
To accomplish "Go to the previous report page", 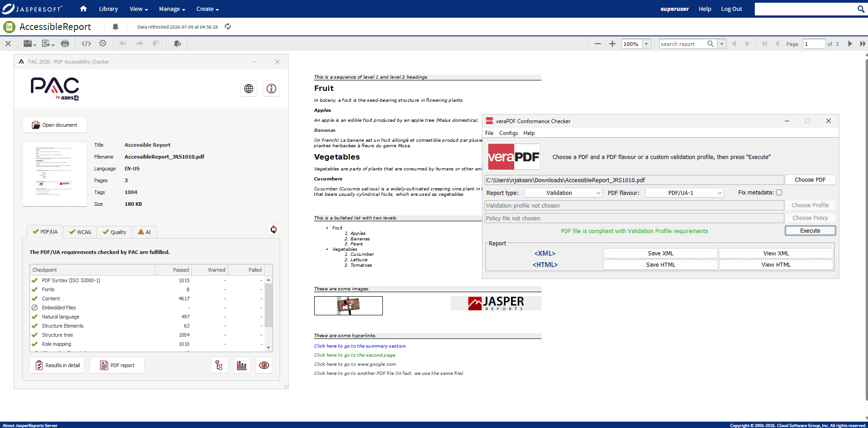I will tap(777, 44).
